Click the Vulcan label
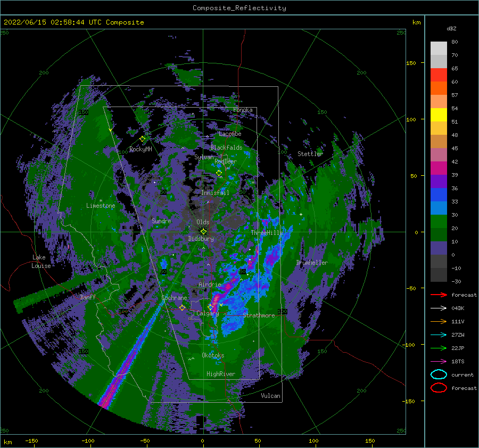Screen dimensions: 479x448 coord(270,396)
